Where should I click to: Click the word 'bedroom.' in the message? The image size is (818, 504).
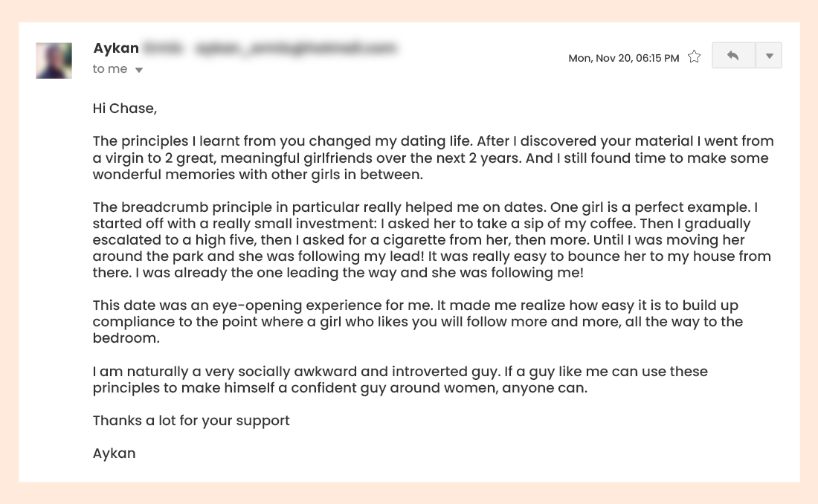(126, 338)
